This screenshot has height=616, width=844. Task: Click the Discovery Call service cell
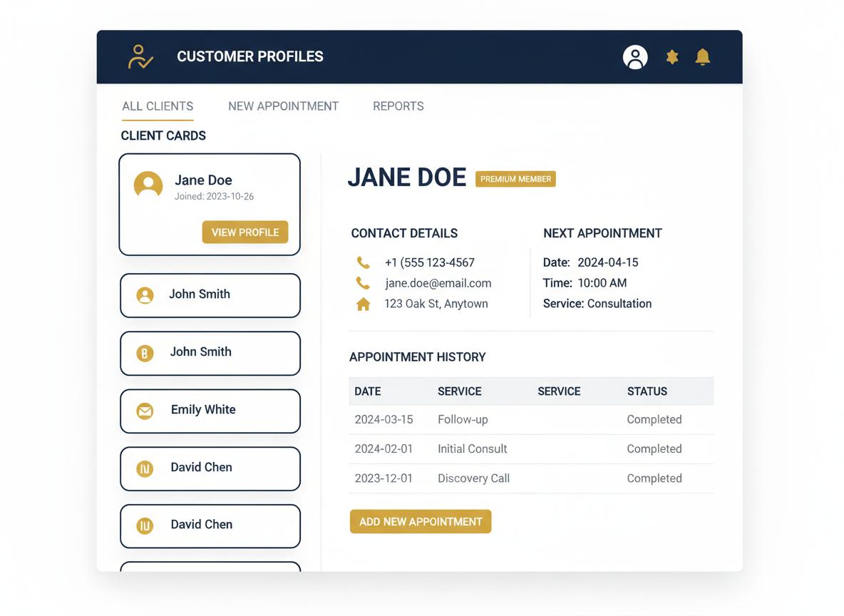[473, 478]
